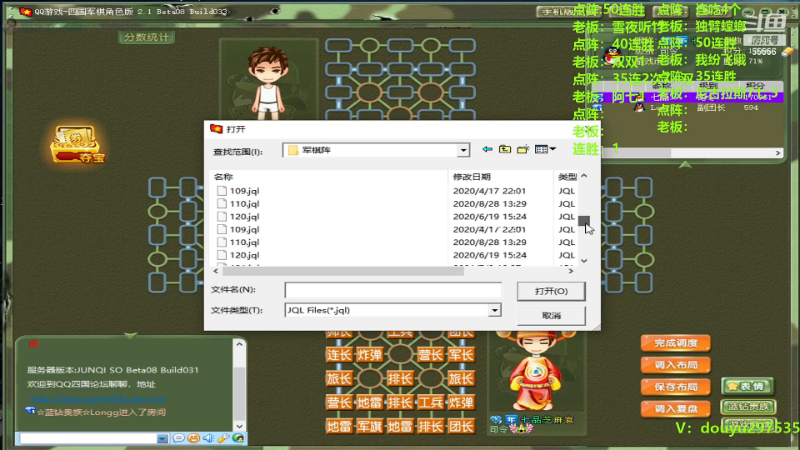Click the player list horizontal scroll right arrow
The height and width of the screenshot is (450, 800).
(x=778, y=153)
